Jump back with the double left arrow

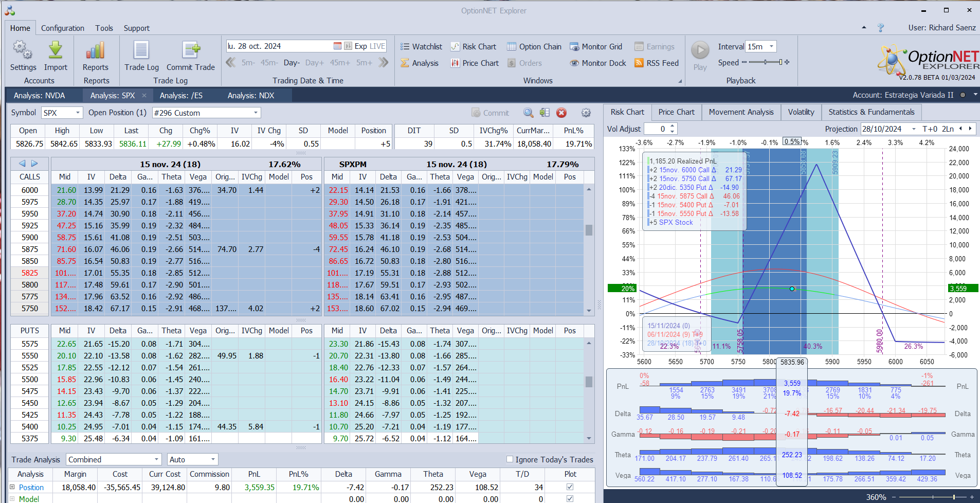tap(231, 63)
